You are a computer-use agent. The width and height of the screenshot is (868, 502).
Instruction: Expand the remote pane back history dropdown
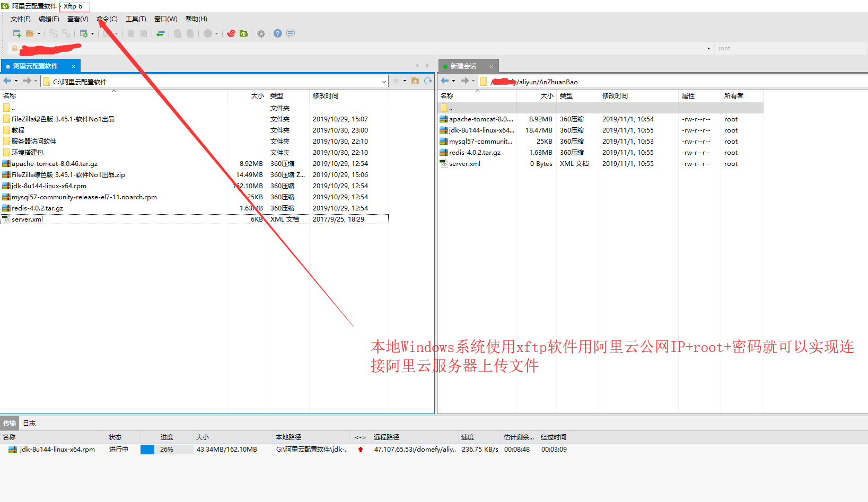(453, 81)
